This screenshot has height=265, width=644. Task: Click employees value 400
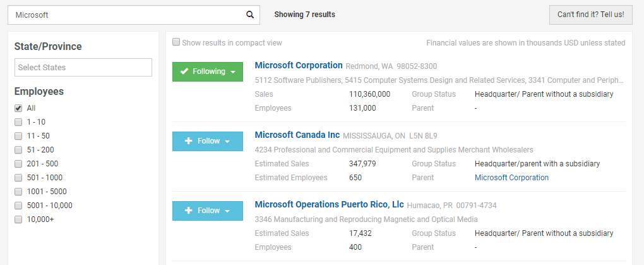tap(355, 247)
